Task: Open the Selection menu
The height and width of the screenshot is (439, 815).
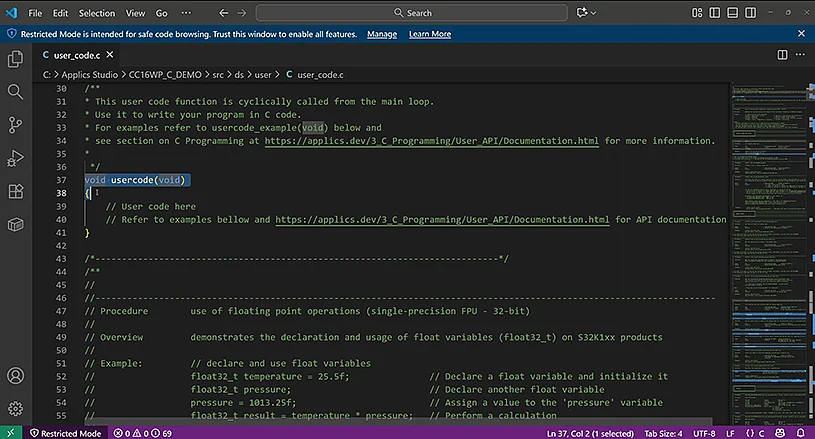Action: click(97, 13)
